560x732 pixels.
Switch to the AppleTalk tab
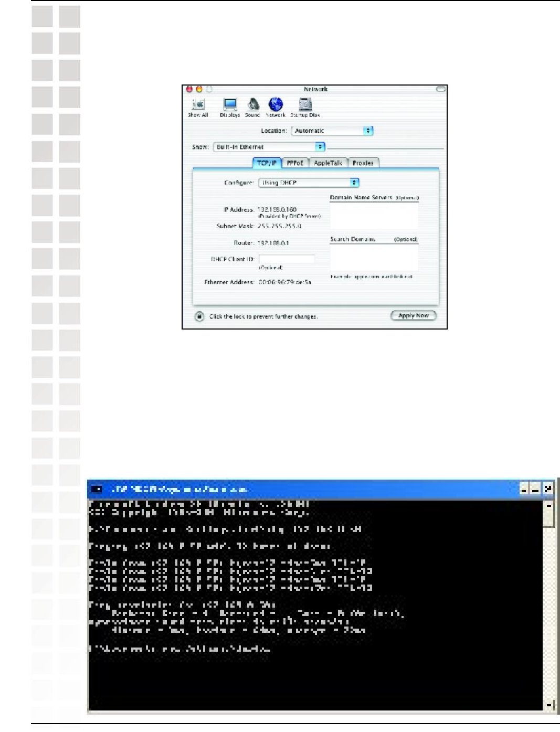coord(328,163)
